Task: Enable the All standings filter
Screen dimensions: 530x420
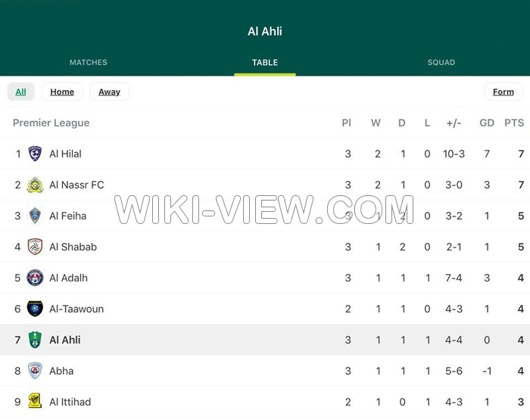Action: (x=20, y=92)
